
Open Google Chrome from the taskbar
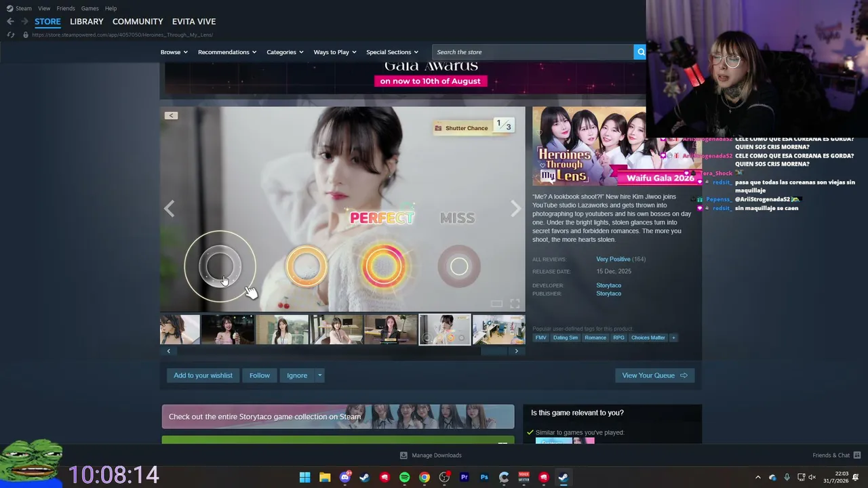425,477
